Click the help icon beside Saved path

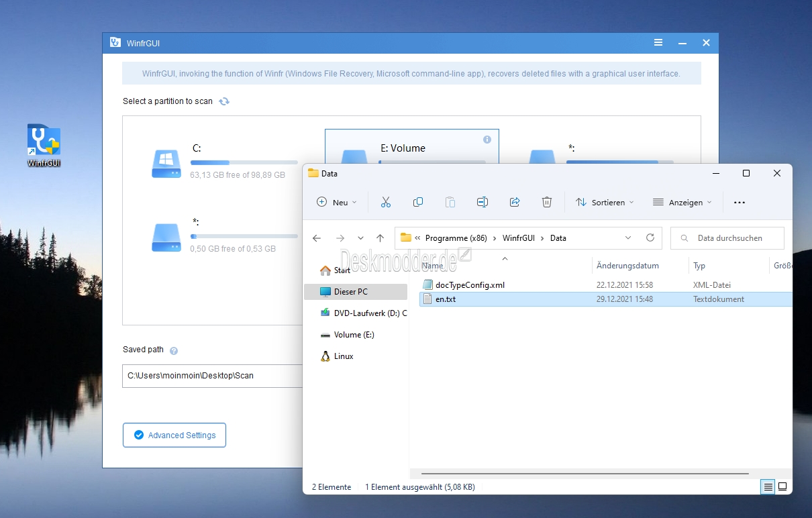(x=174, y=350)
